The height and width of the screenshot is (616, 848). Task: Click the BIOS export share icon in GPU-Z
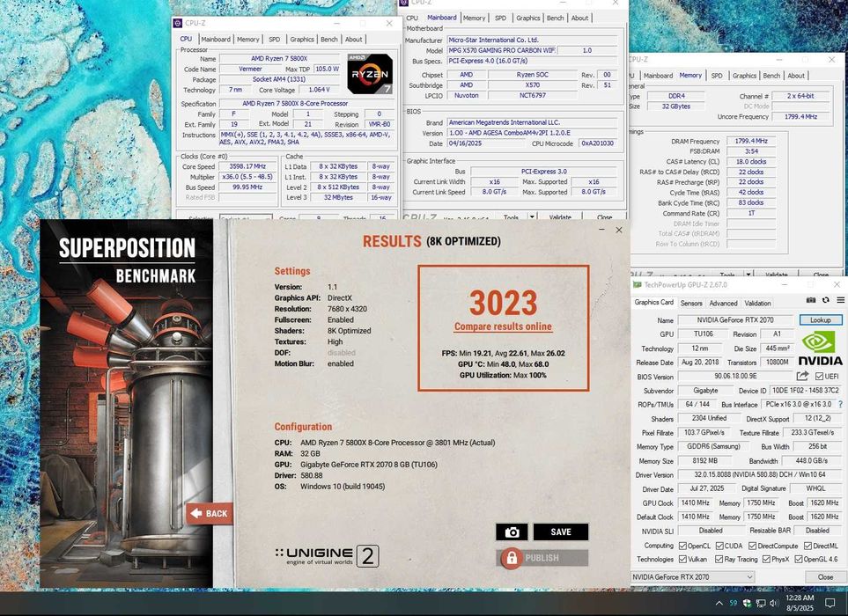pyautogui.click(x=802, y=376)
